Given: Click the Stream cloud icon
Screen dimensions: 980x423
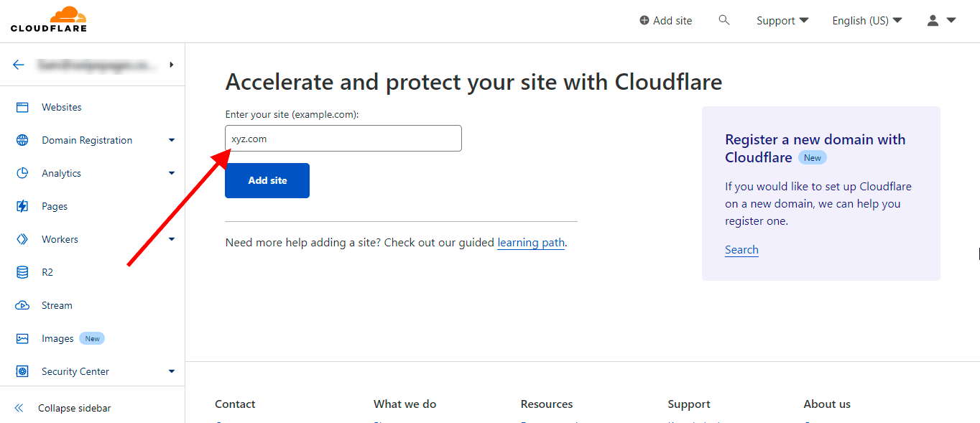Looking at the screenshot, I should (22, 305).
